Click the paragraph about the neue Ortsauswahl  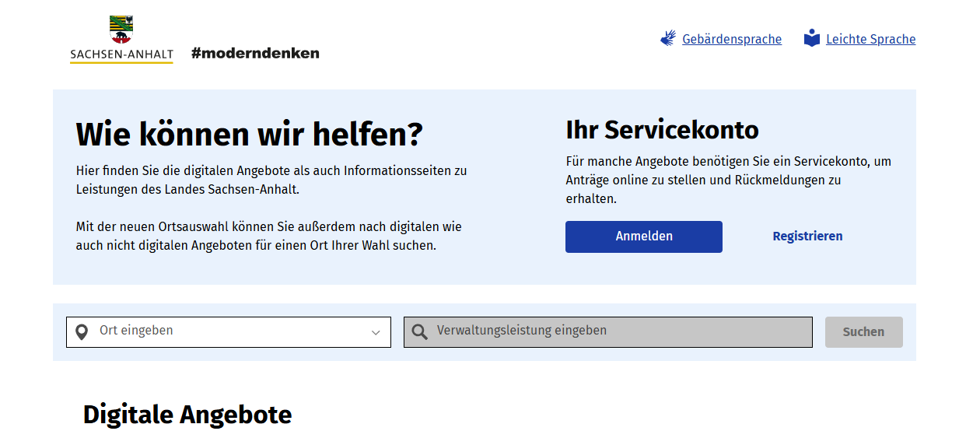[269, 236]
